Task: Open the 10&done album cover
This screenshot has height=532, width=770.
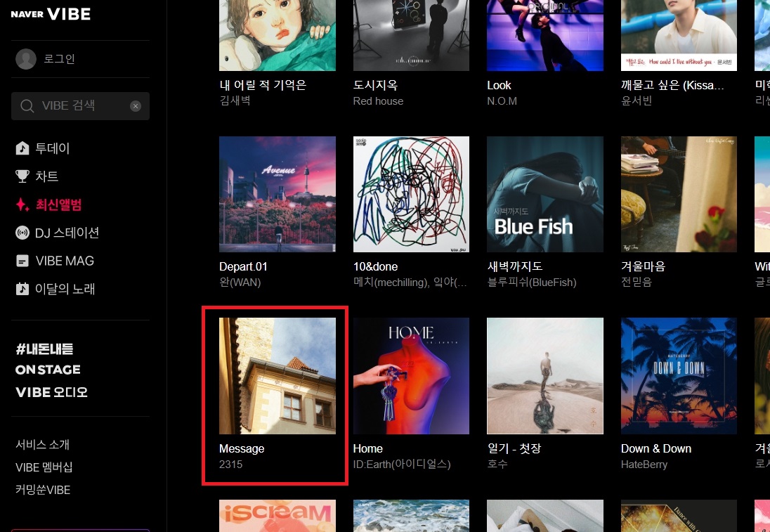Action: pyautogui.click(x=412, y=195)
